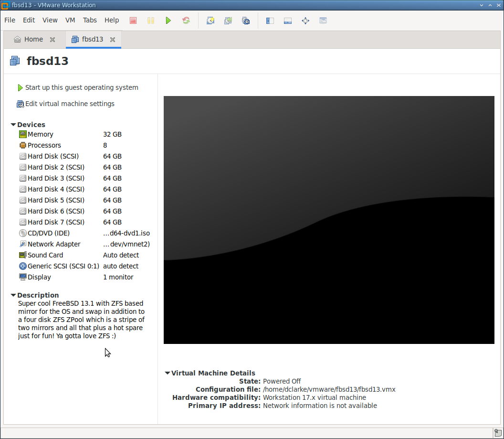
Task: Open the Help menu
Action: pos(112,20)
